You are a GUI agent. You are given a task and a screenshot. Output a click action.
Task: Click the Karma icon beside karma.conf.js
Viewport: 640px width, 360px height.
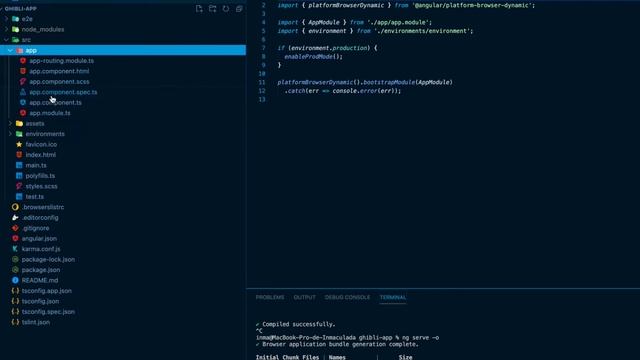[15, 249]
